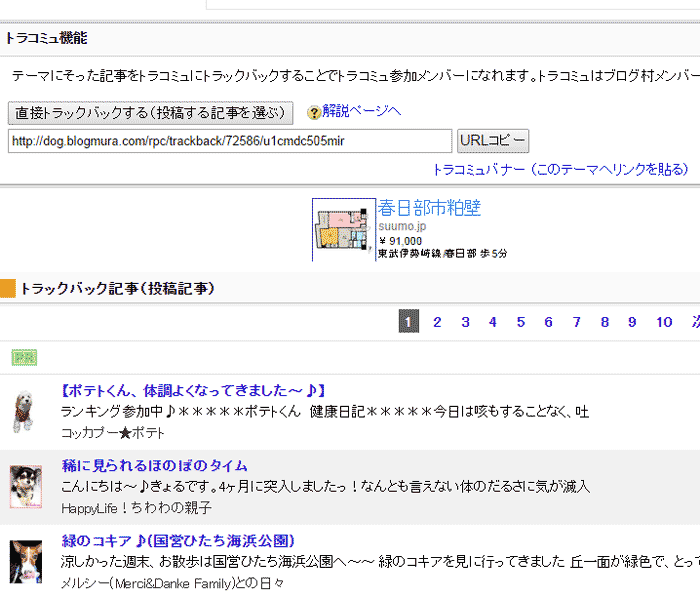700x598 pixels.
Task: Click the floor plan ad thumbnail
Action: (343, 230)
